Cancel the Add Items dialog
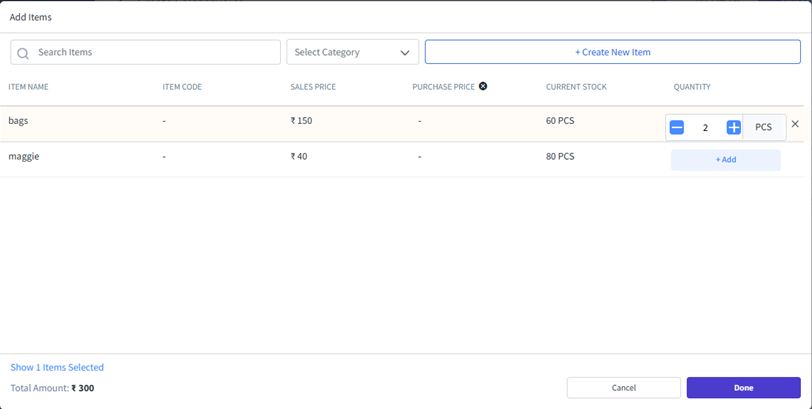812x409 pixels. click(623, 388)
